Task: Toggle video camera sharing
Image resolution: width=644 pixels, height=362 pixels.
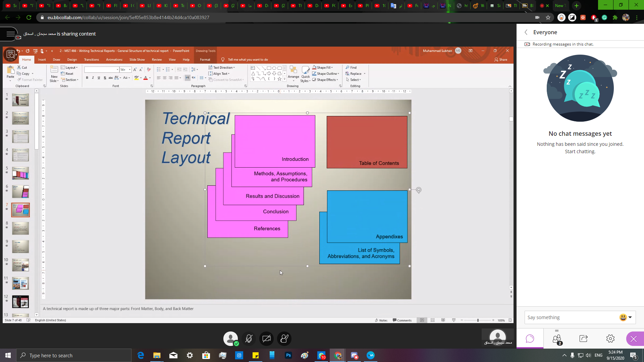Action: 267,339
